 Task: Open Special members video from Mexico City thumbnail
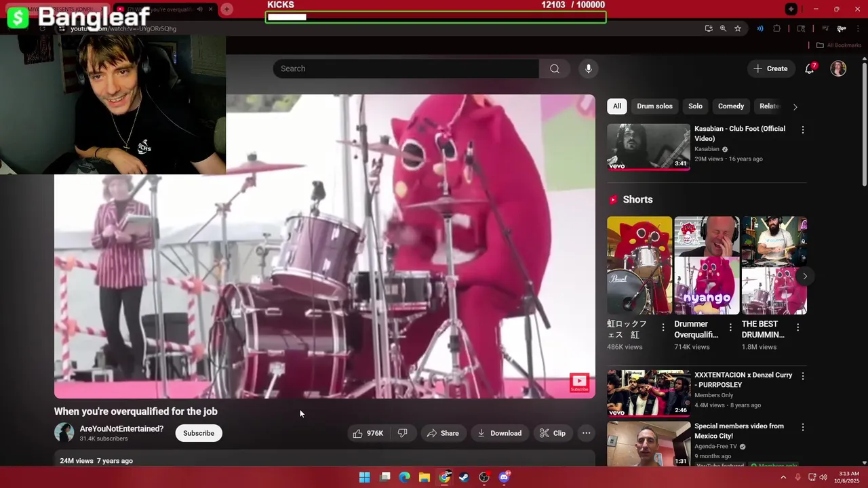[648, 443]
